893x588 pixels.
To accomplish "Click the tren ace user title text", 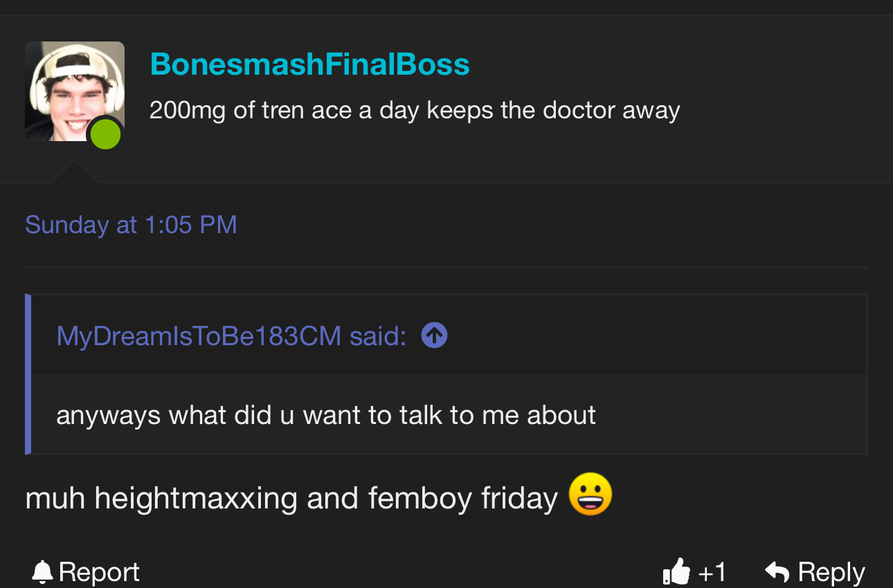I will point(414,110).
